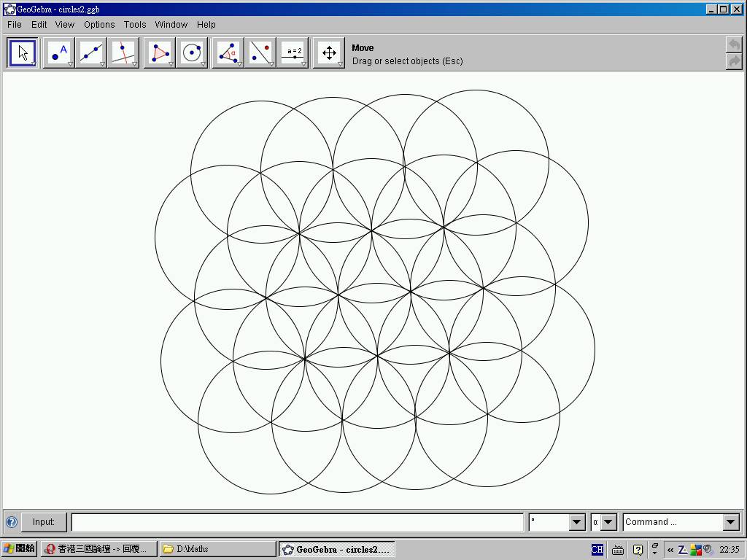This screenshot has height=560, width=747.
Task: Switch to the D:\Maths folder taskbar button
Action: [x=217, y=549]
